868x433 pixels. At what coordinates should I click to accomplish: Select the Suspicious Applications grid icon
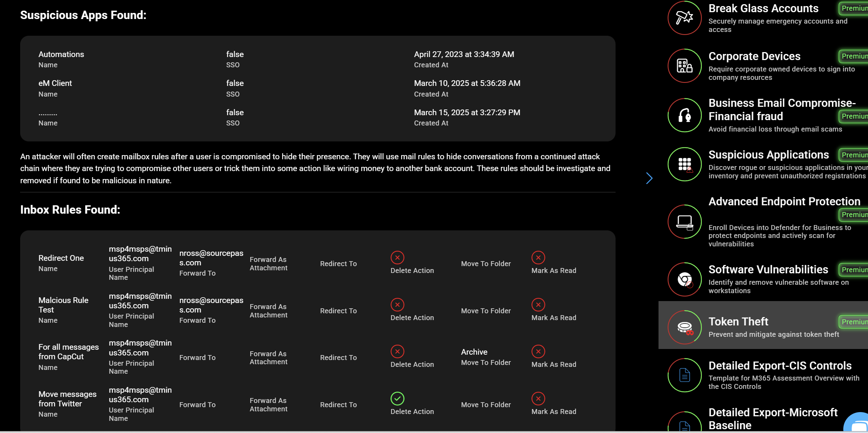pos(684,164)
